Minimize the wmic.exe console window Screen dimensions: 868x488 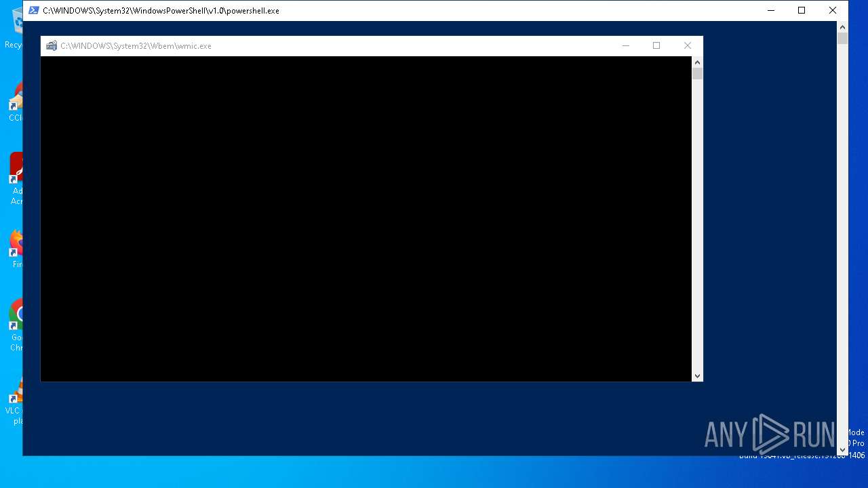(x=625, y=45)
